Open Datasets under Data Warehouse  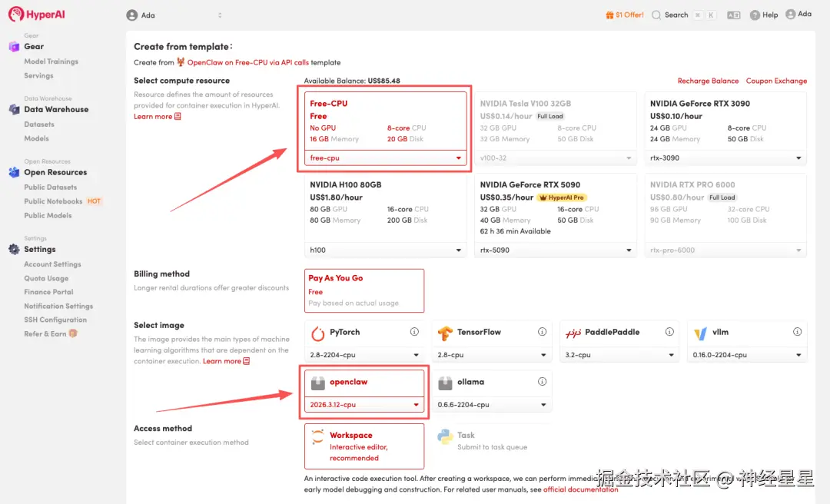39,124
